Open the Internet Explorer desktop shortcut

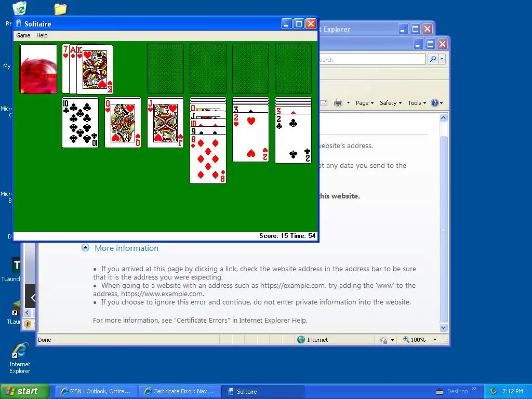pos(20,358)
